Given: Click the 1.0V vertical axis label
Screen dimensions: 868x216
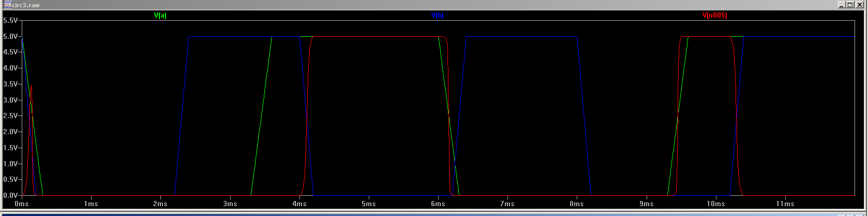Looking at the screenshot, I should pos(10,164).
